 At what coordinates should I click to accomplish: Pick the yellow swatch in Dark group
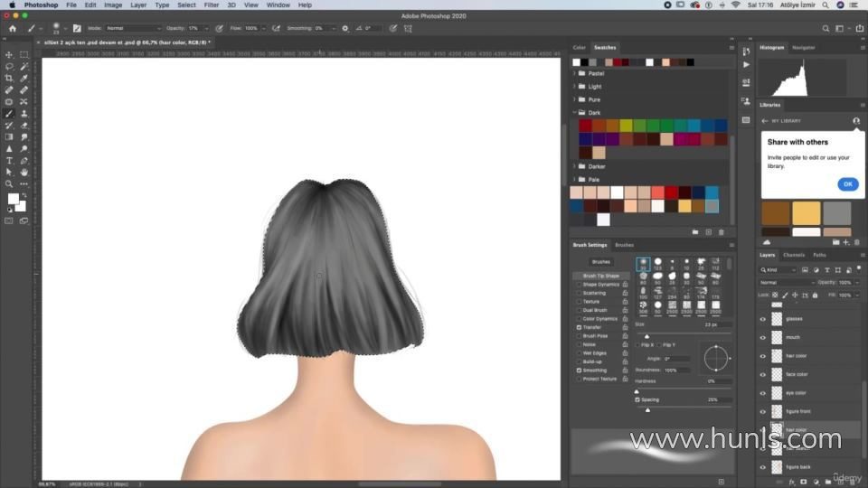tap(626, 126)
